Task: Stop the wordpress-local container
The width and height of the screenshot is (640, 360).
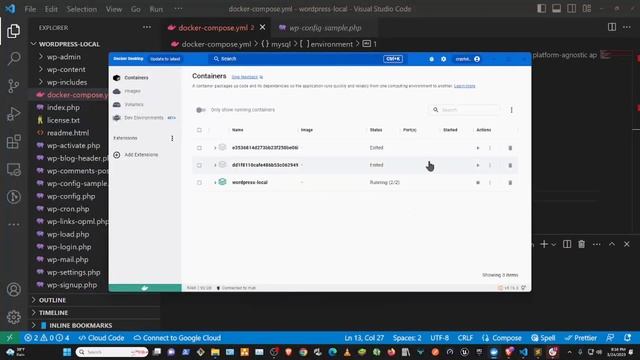Action: [x=478, y=182]
